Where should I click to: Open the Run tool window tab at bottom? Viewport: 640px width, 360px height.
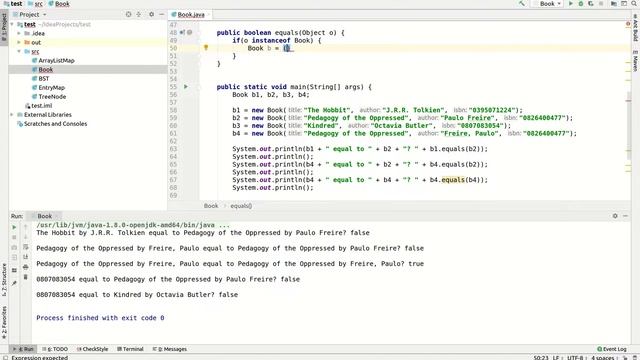coord(23,349)
